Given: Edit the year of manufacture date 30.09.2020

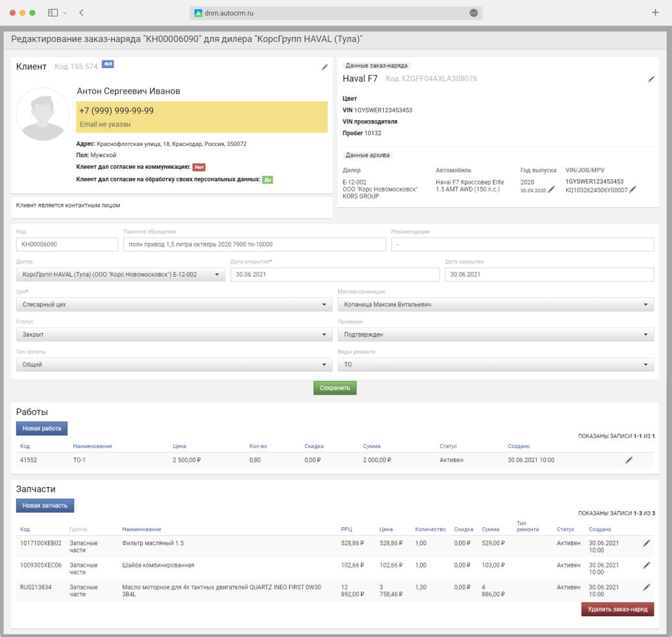Looking at the screenshot, I should [x=551, y=190].
